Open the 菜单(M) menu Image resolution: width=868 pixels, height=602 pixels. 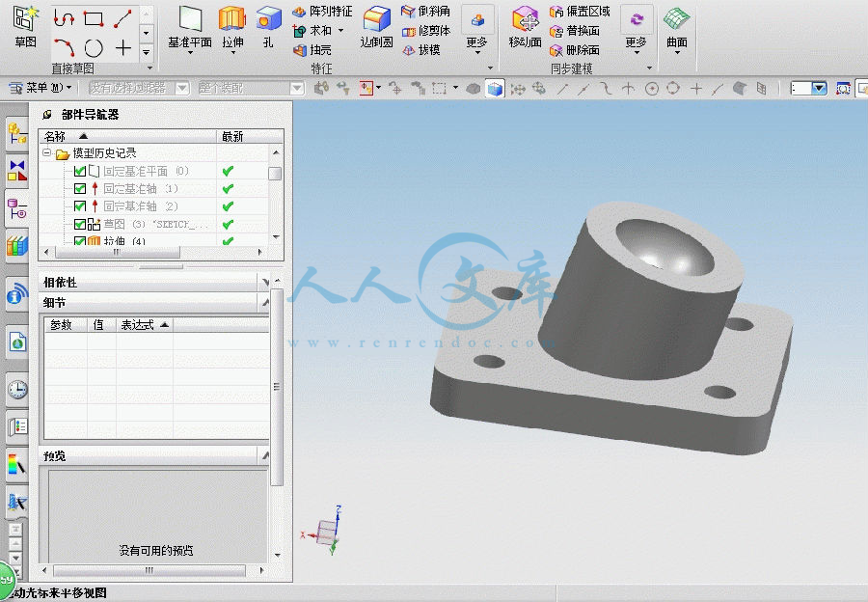pos(41,88)
